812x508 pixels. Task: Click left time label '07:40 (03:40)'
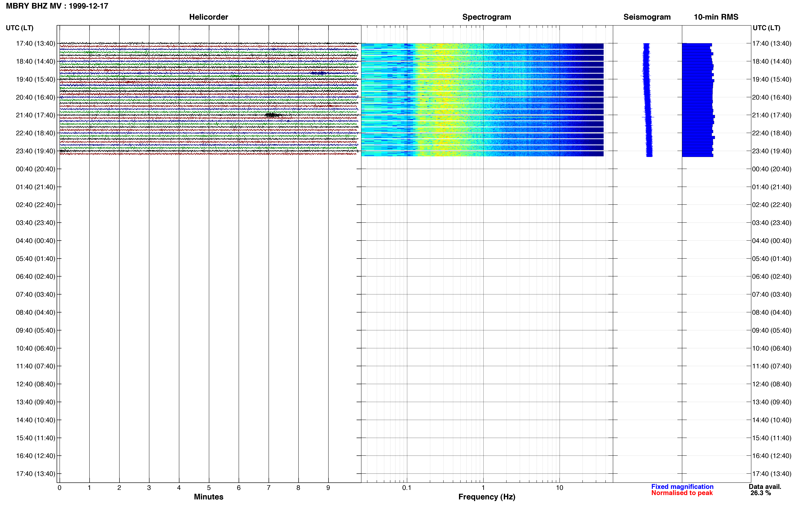pos(36,295)
